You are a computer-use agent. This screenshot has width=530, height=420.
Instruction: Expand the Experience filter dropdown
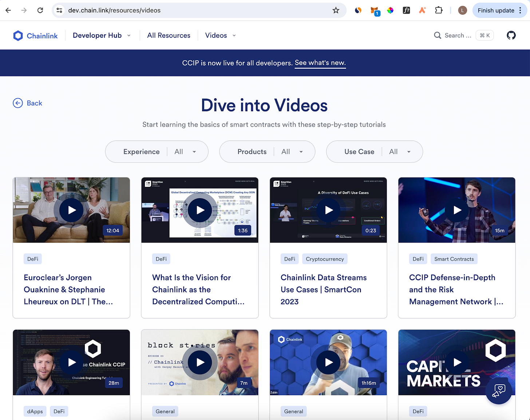(157, 152)
